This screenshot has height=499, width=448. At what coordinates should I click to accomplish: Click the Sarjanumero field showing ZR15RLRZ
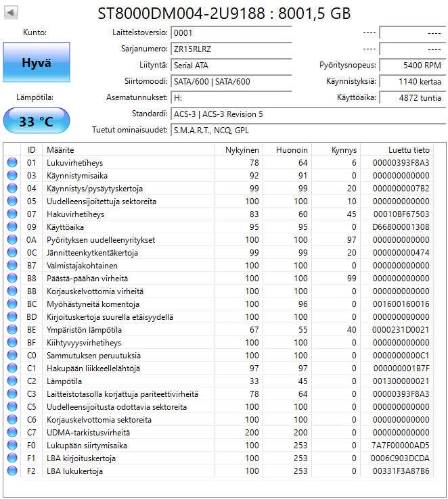click(231, 49)
